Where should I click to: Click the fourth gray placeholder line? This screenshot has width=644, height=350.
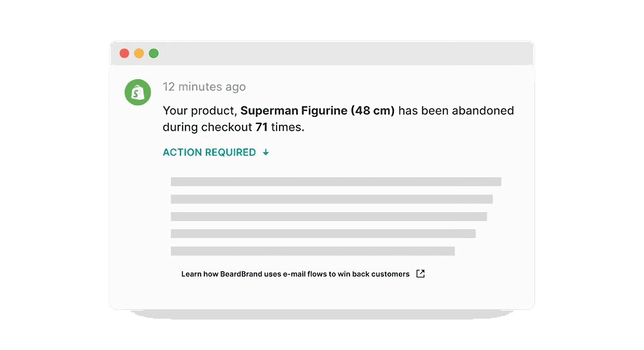(323, 234)
